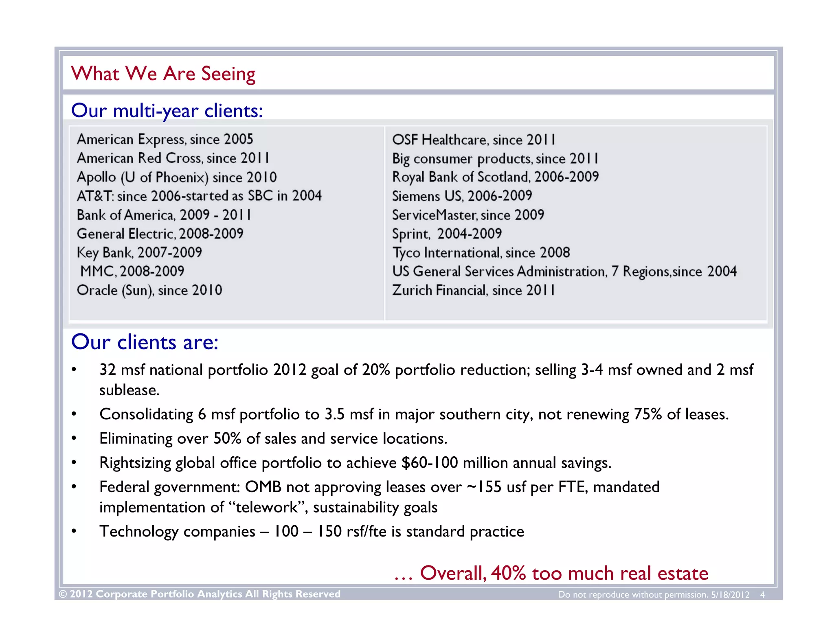The image size is (834, 644).
Task: Select 'Tyco International, since 2008' text
Action: pos(481,252)
